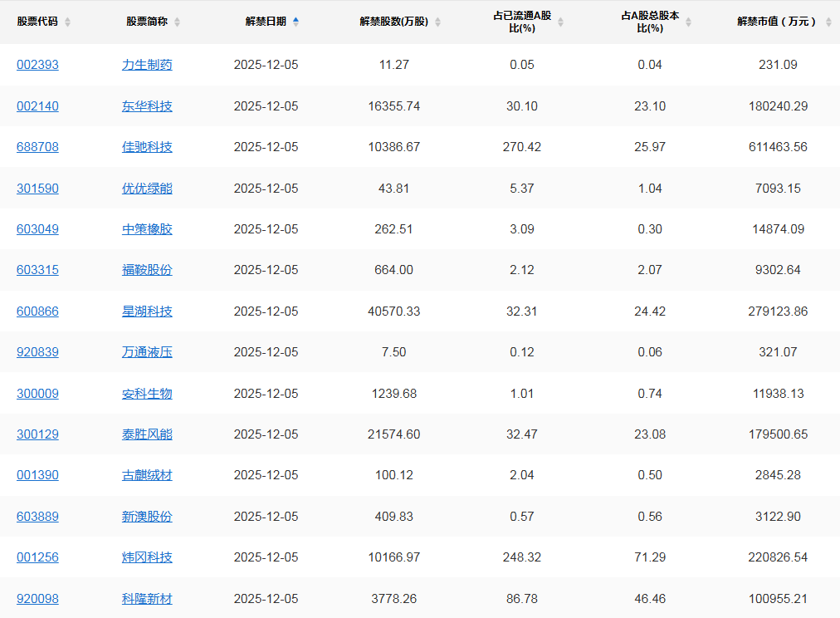Click sort arrows beside 解禁股数(万股) header

click(437, 22)
